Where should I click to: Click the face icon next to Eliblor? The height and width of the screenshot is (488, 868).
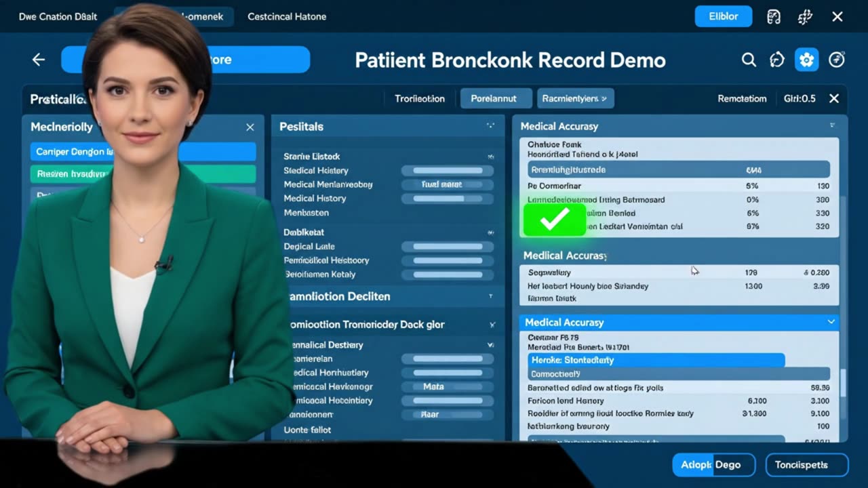coord(774,17)
